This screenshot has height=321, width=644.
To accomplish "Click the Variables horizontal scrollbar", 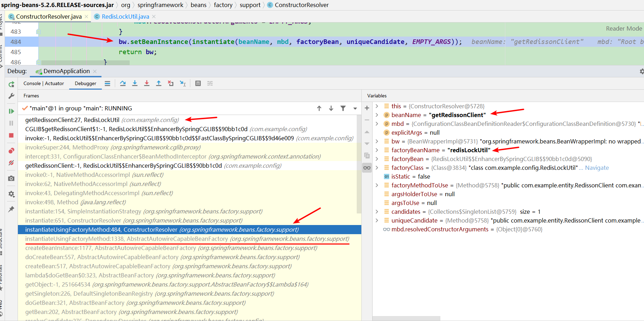I will click(x=406, y=319).
